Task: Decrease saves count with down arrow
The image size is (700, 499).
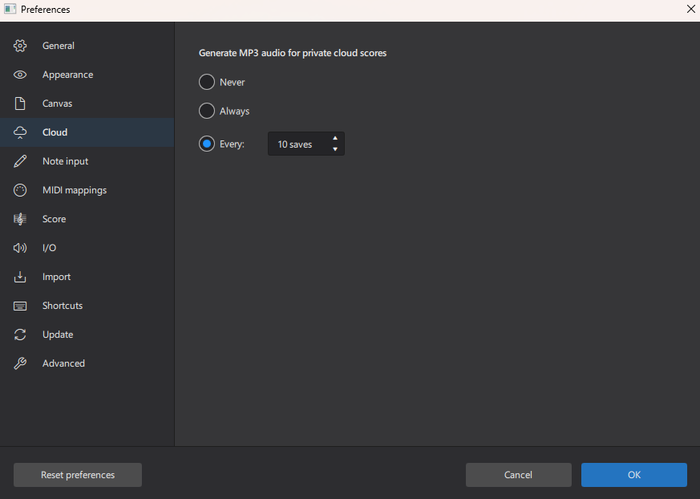Action: point(335,149)
